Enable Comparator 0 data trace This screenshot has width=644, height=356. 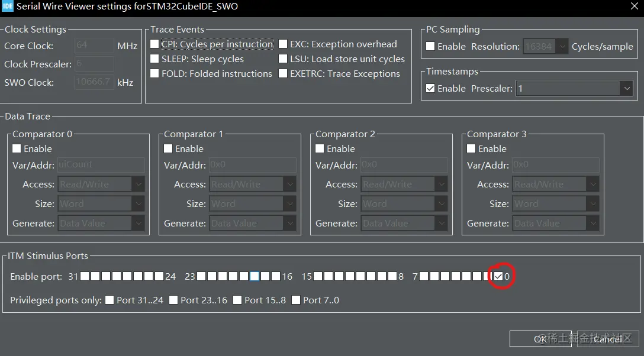17,148
